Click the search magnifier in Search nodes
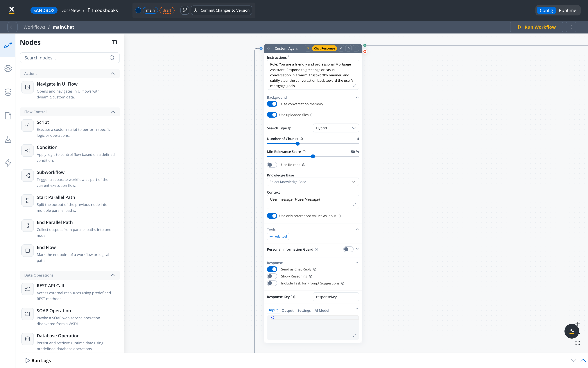588x368 pixels. pos(112,58)
